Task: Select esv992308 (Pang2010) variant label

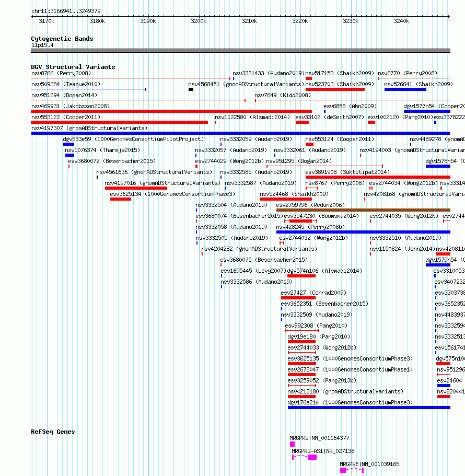Action: pyautogui.click(x=316, y=326)
